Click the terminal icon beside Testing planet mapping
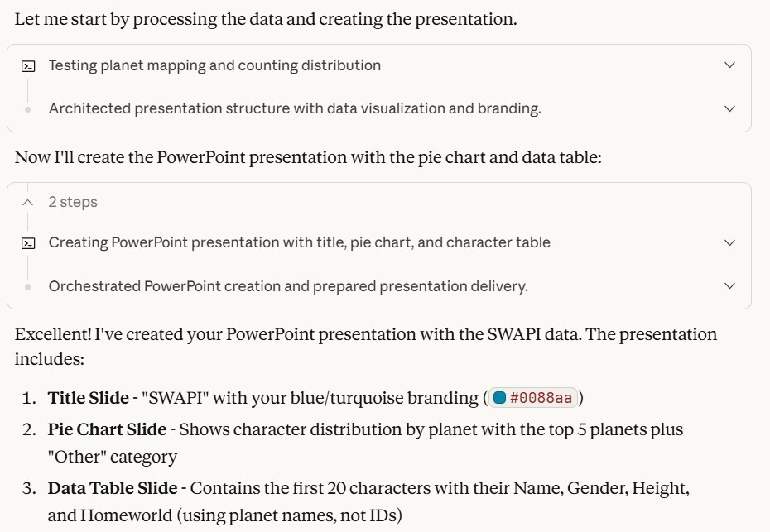Image resolution: width=770 pixels, height=532 pixels. click(x=27, y=65)
